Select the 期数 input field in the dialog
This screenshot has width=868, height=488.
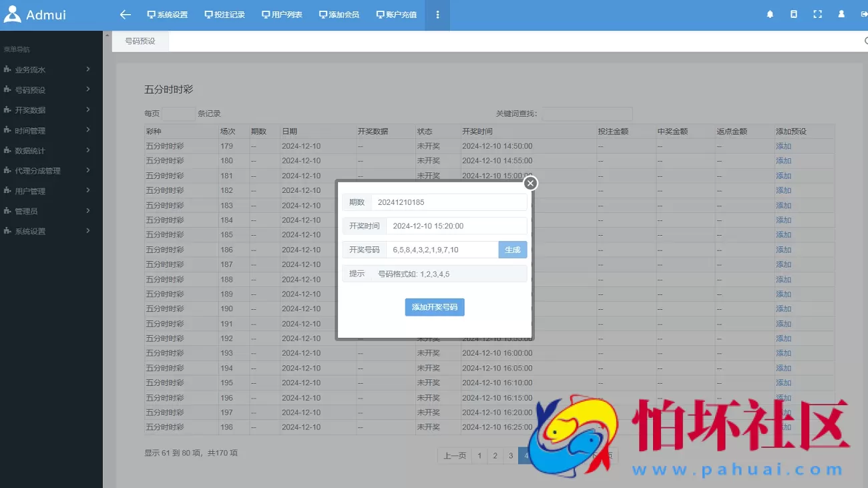click(447, 201)
